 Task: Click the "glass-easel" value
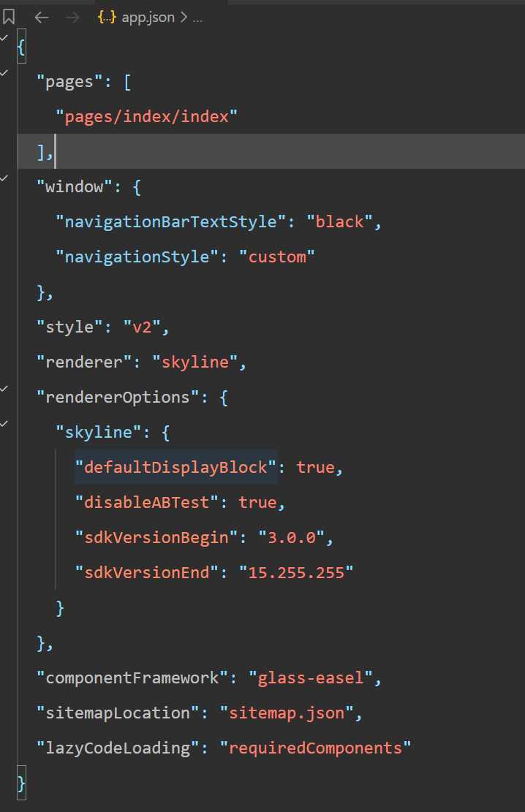point(311,678)
